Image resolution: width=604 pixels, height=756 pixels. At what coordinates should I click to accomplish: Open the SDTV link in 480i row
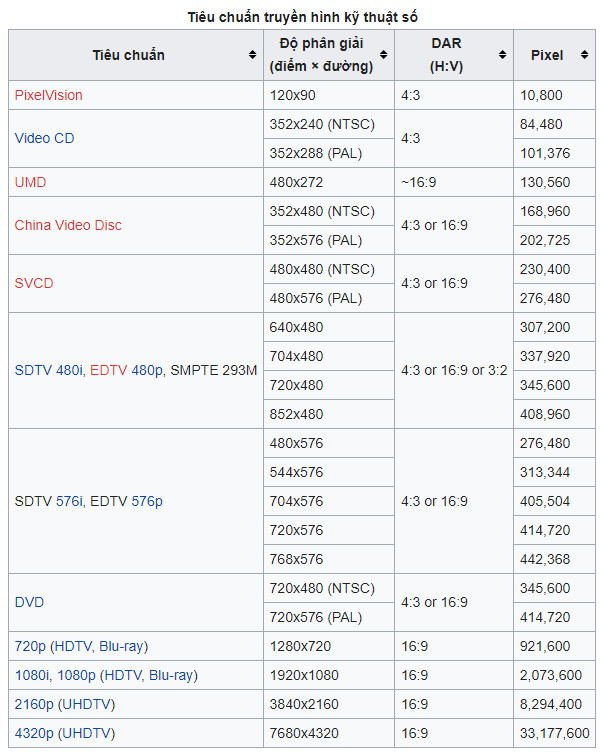[33, 370]
